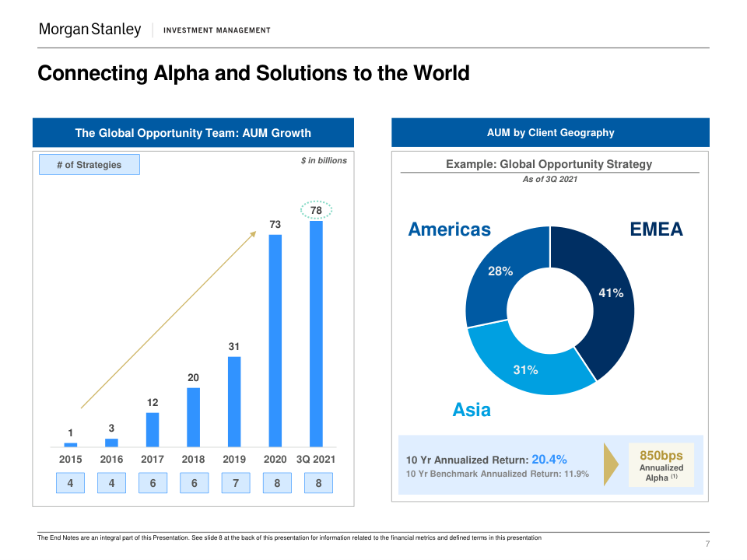Click the 850bps Annualized Alpha box
This screenshot has height=560, width=747.
(x=661, y=465)
